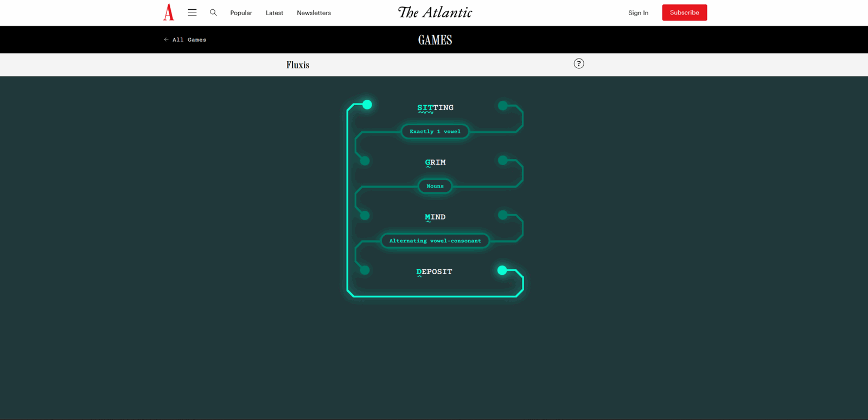Image resolution: width=868 pixels, height=420 pixels.
Task: Click Sign In
Action: click(638, 12)
